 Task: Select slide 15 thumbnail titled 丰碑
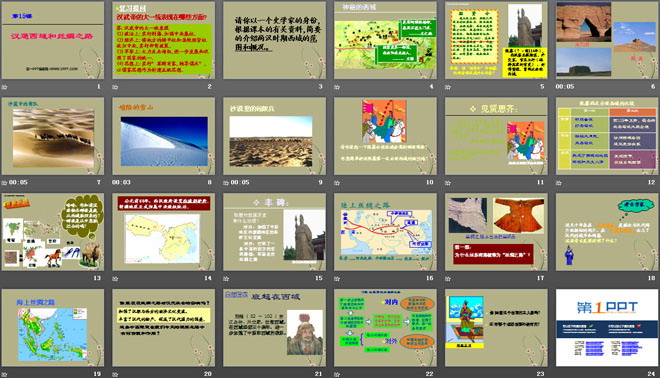tap(274, 232)
